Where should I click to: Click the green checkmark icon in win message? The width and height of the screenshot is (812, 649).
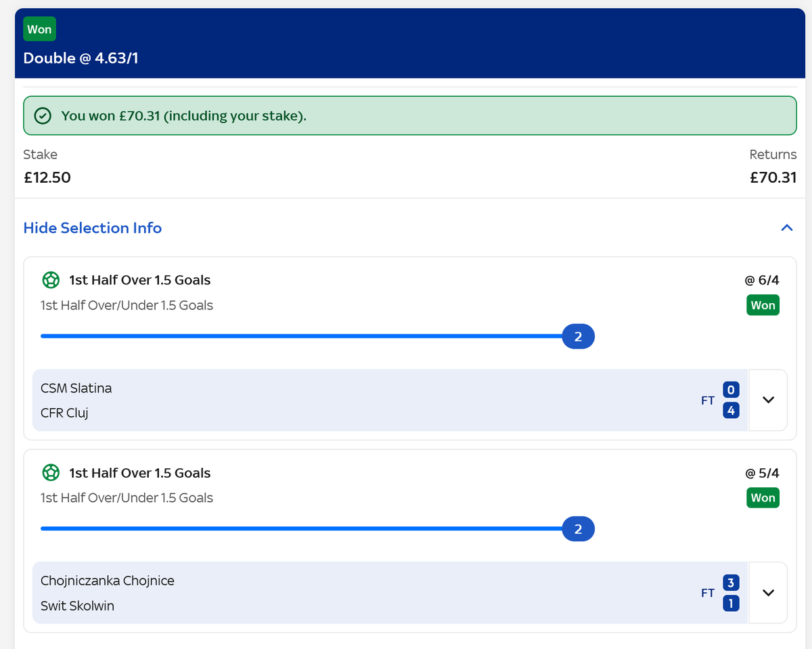tap(43, 116)
